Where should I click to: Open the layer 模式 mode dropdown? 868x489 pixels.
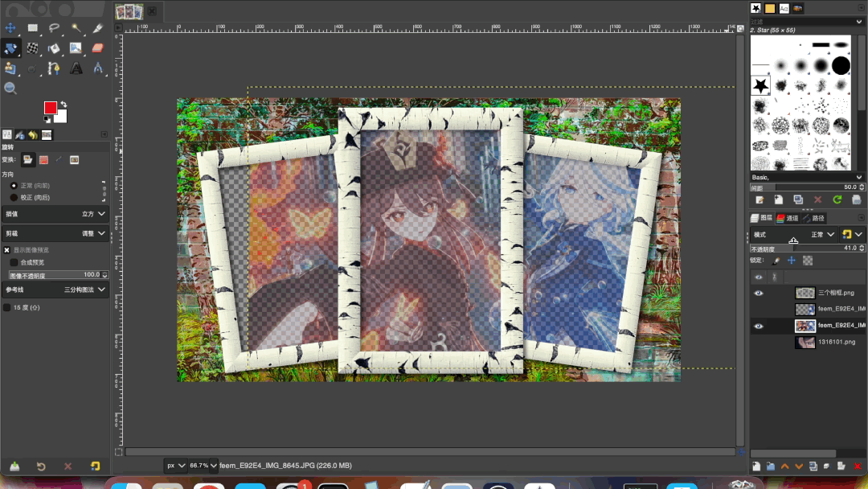(794, 235)
